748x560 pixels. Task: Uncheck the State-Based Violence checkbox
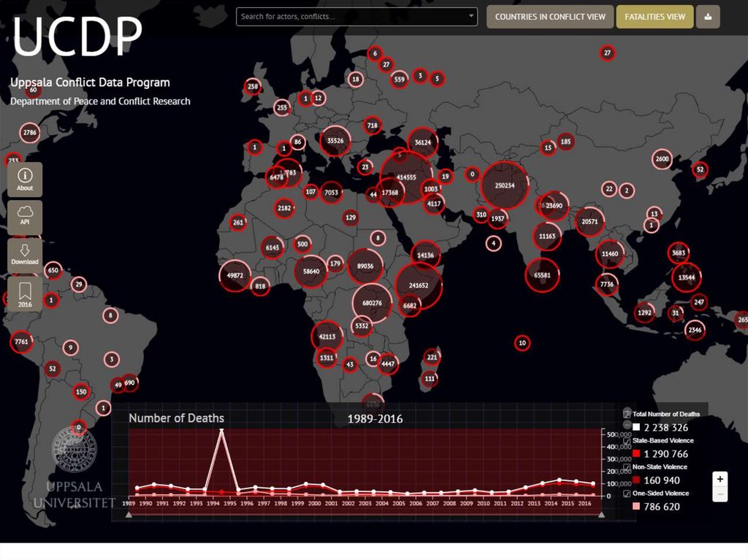627,441
